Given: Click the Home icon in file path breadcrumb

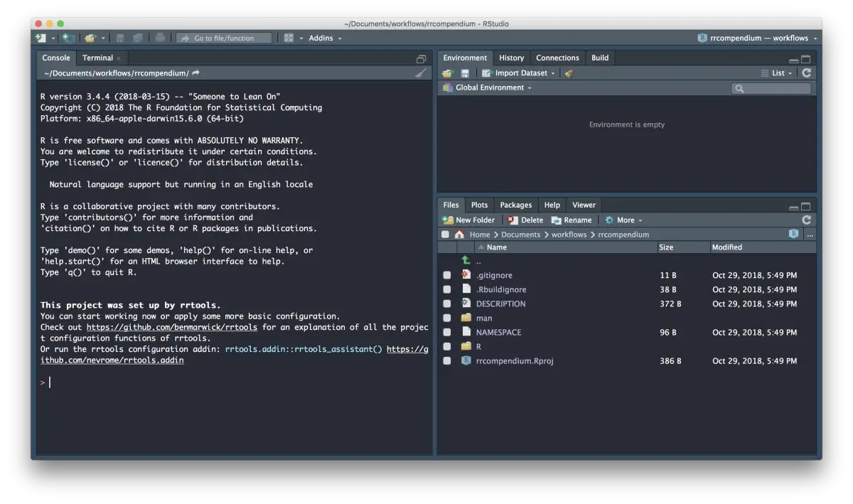Looking at the screenshot, I should [460, 235].
